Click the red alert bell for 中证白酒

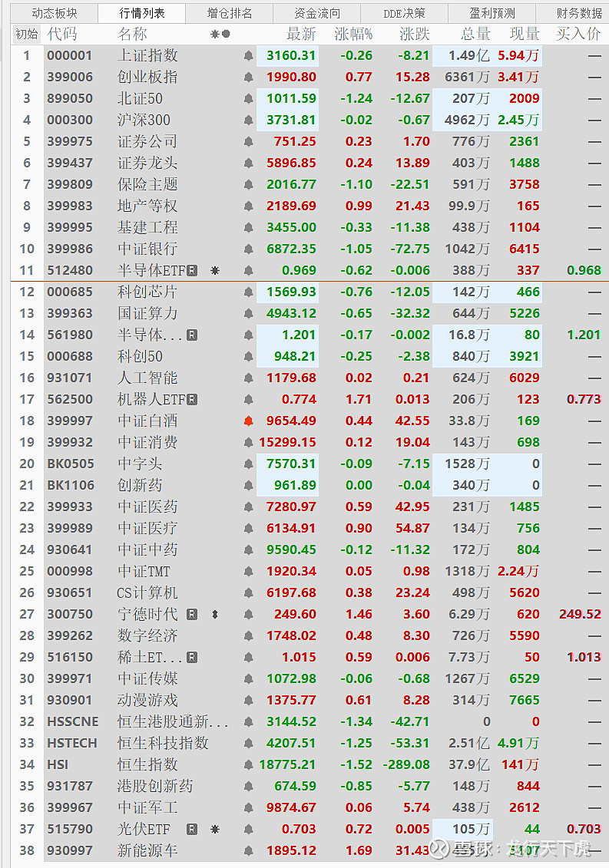pos(248,421)
